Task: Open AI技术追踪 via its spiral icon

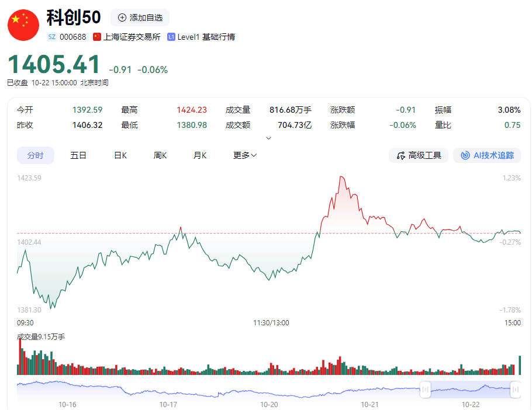Action: [466, 155]
